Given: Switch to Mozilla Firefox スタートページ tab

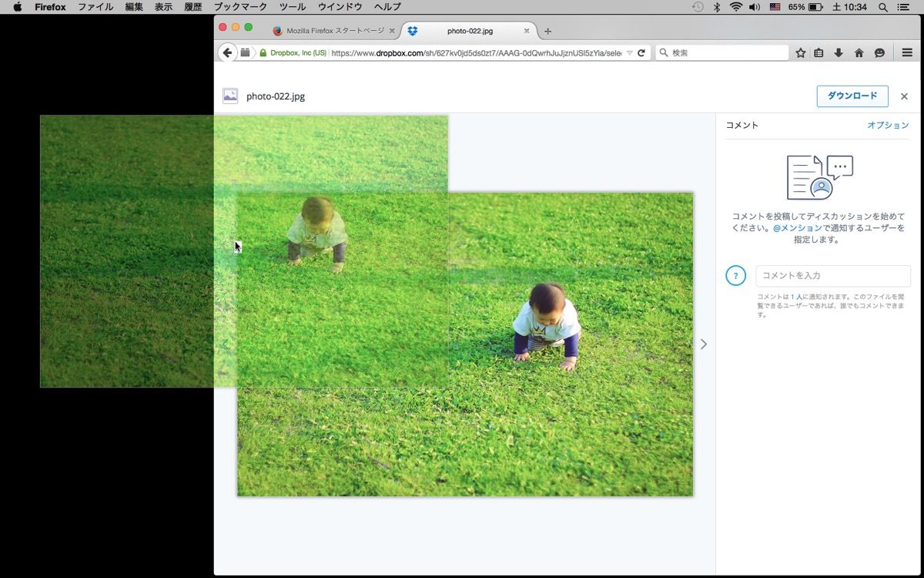Looking at the screenshot, I should (335, 32).
